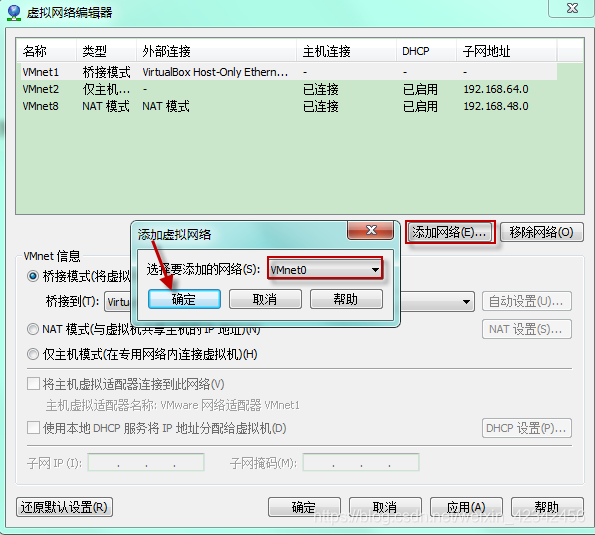This screenshot has width=595, height=535.
Task: Click the 添加网络(E)... button
Action: click(450, 232)
